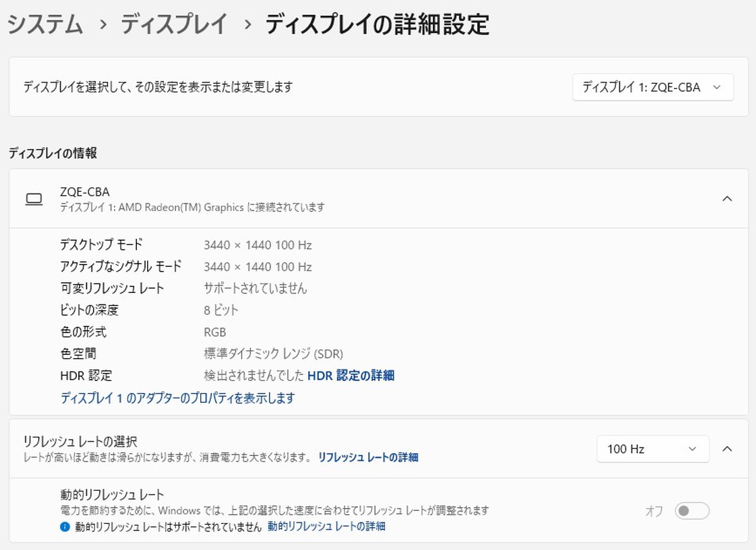Click the breadcrumb chevron after システム
This screenshot has height=550, width=756.
[x=103, y=25]
